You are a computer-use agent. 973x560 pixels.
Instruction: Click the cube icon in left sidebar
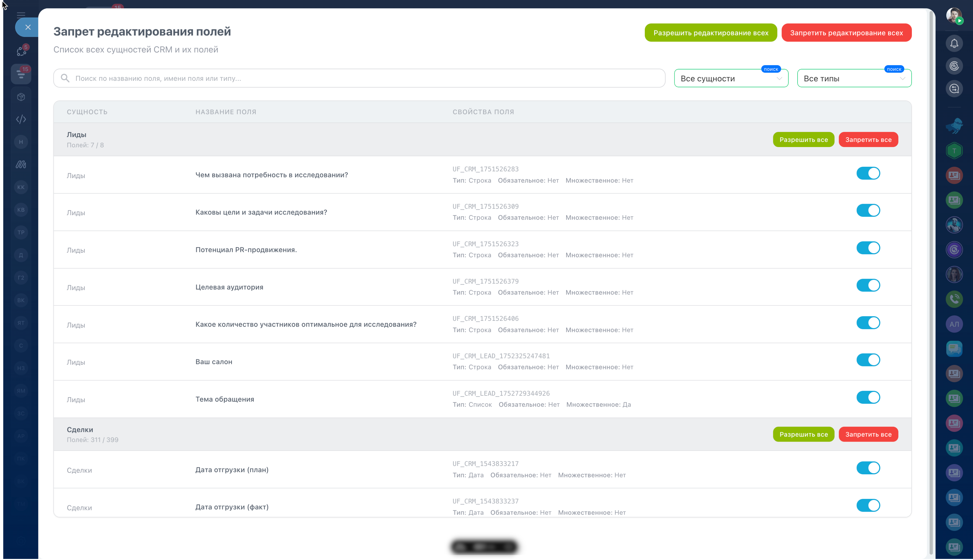(x=21, y=97)
